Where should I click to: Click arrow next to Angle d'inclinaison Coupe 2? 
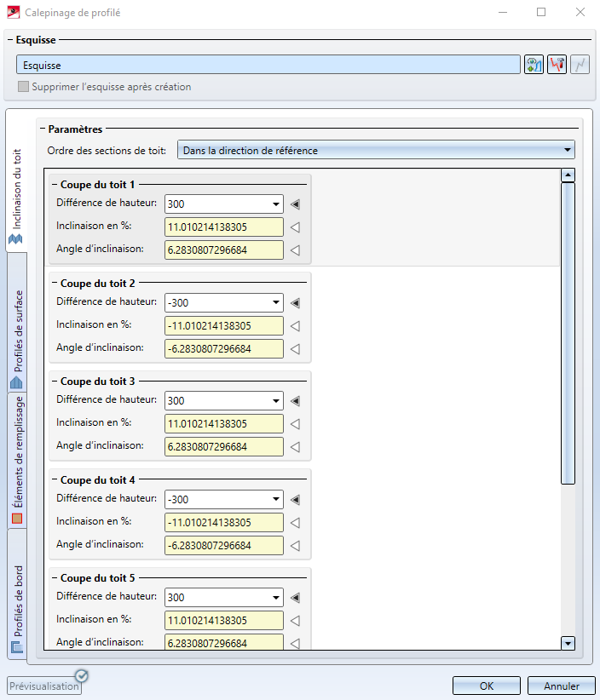295,348
